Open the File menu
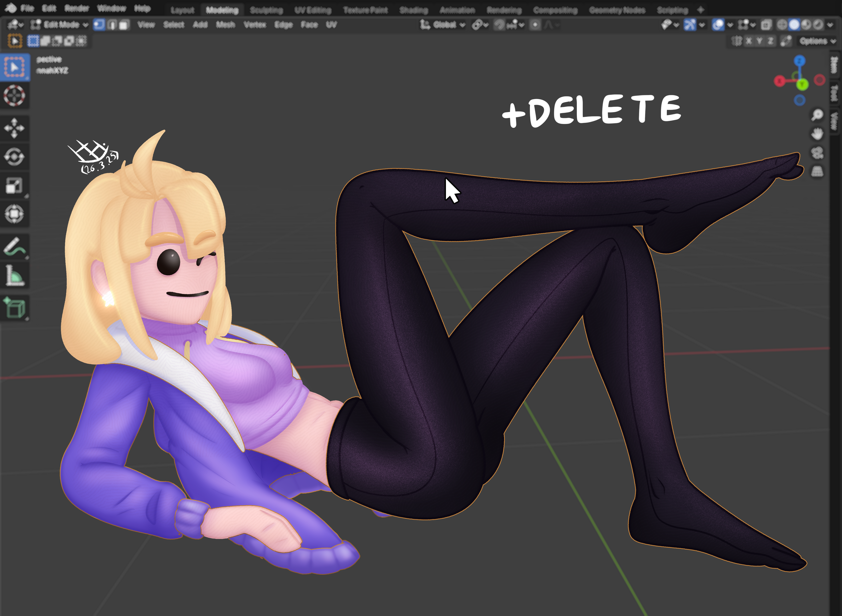Viewport: 842px width, 616px height. coord(27,8)
